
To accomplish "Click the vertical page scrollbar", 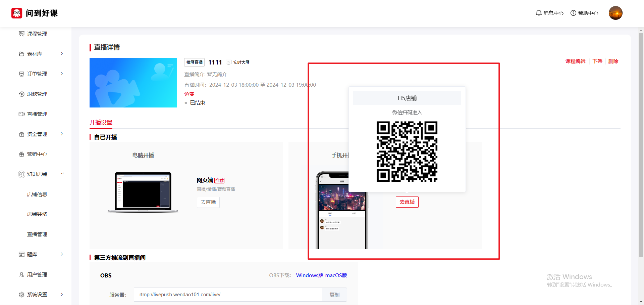I will coord(641,144).
